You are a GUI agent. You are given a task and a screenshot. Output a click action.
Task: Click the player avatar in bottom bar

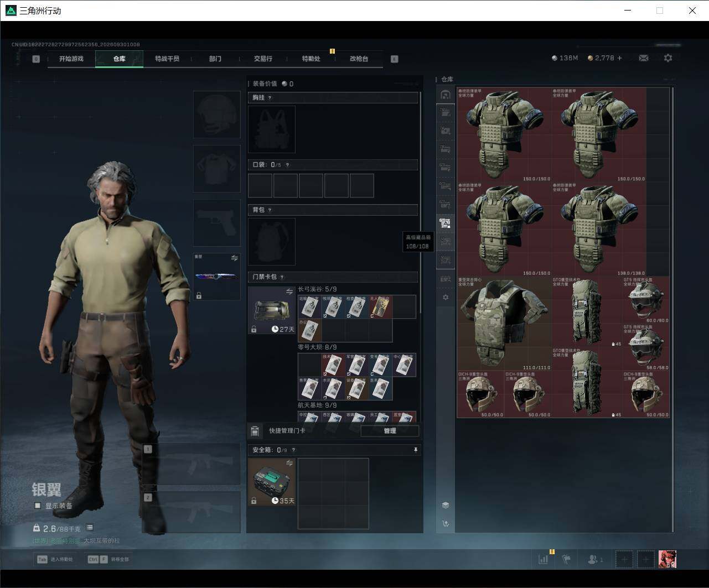667,559
